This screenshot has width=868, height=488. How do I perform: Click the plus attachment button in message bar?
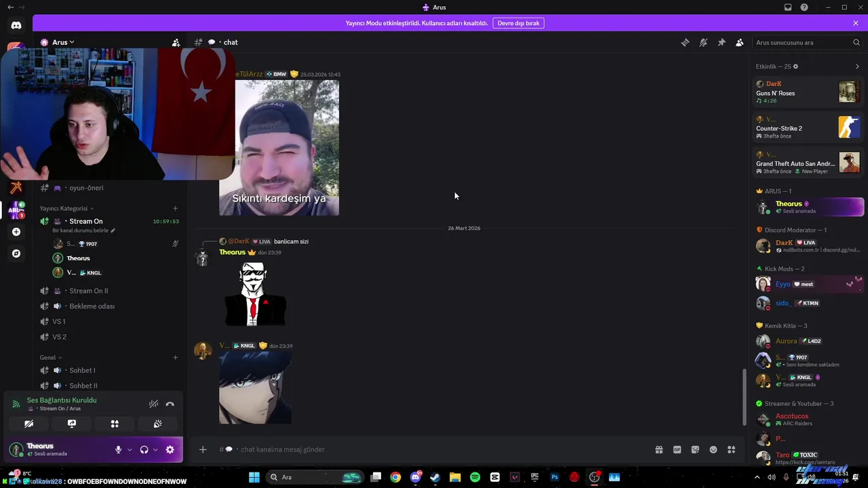202,449
